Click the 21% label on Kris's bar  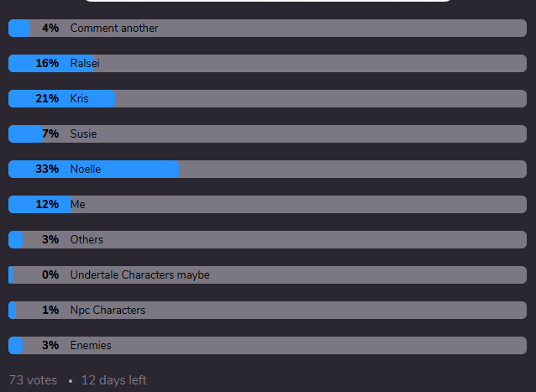point(47,99)
